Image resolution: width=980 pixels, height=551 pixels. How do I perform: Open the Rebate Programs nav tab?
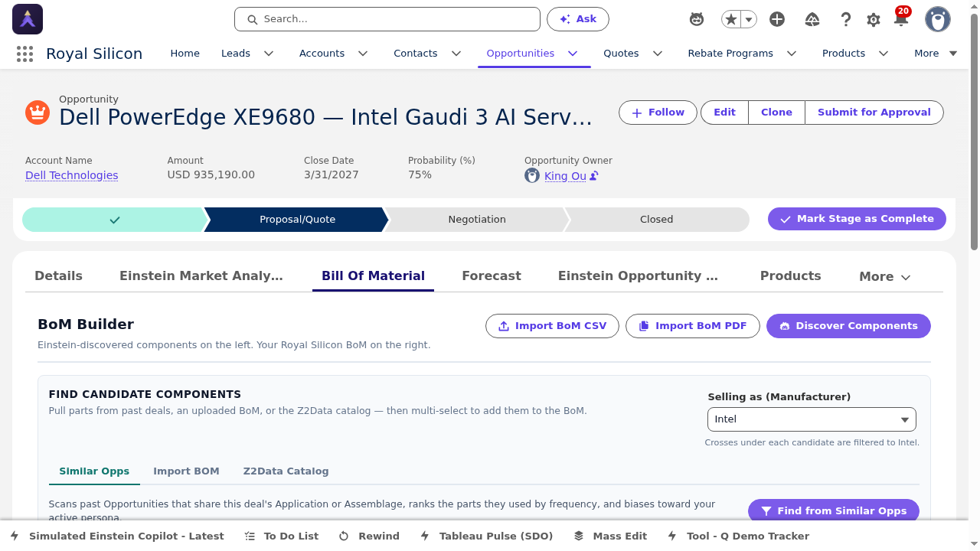click(730, 54)
